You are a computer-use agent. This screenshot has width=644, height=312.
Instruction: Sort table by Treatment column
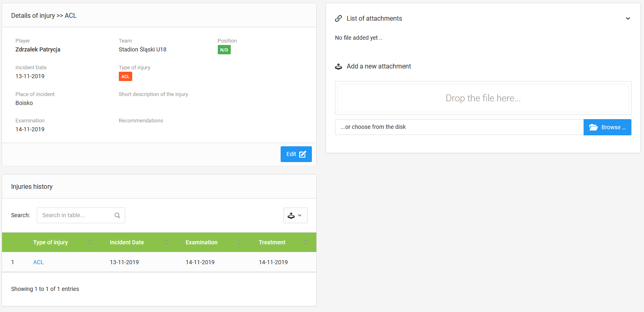coord(272,242)
